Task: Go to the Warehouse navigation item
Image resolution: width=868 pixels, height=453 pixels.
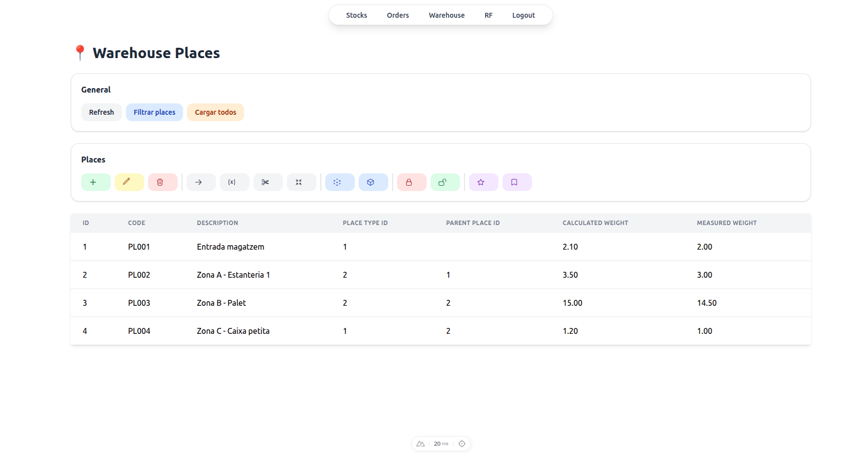Action: pos(446,15)
